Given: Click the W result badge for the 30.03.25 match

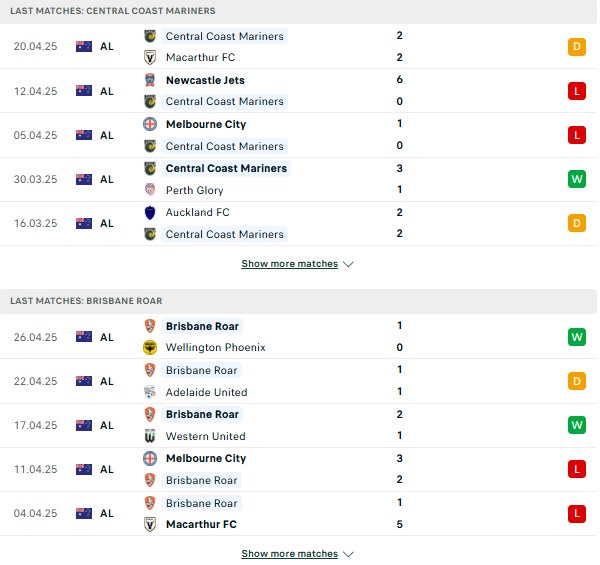Looking at the screenshot, I should (577, 179).
